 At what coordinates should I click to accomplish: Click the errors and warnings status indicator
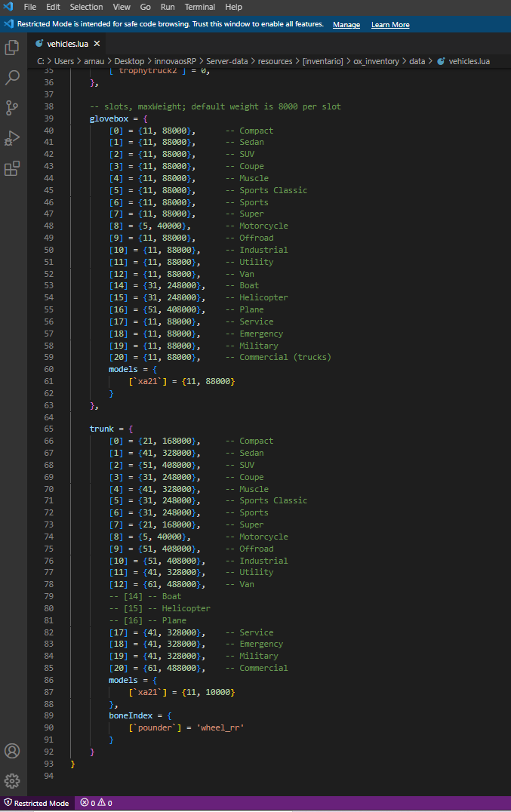tap(97, 803)
